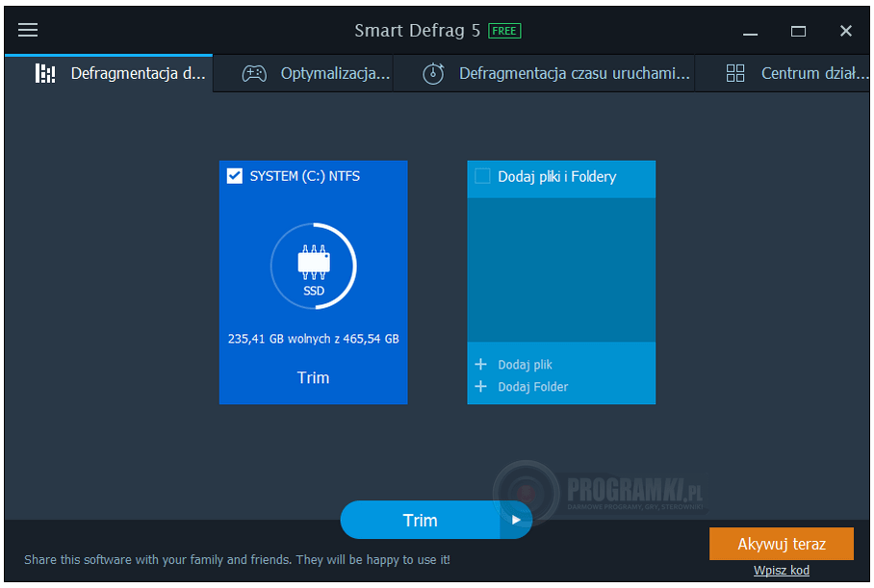Expand the Trim button dropdown arrow
This screenshot has width=874, height=588.
point(516,520)
